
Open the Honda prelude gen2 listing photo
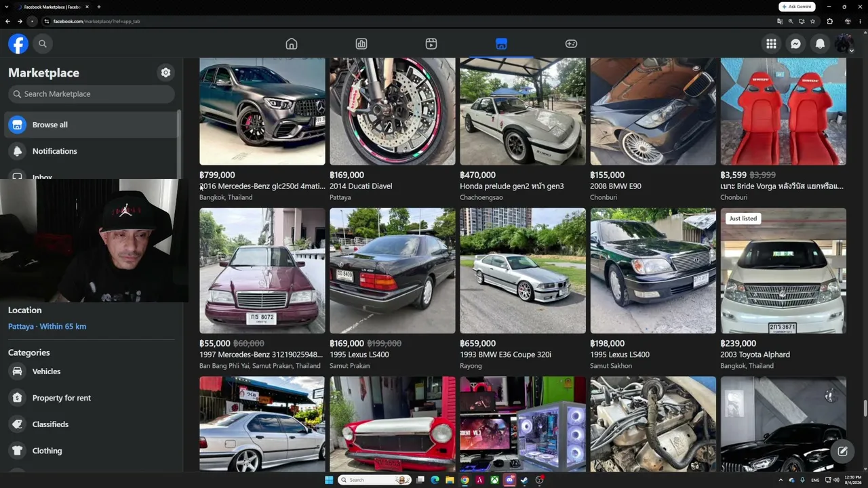click(523, 111)
